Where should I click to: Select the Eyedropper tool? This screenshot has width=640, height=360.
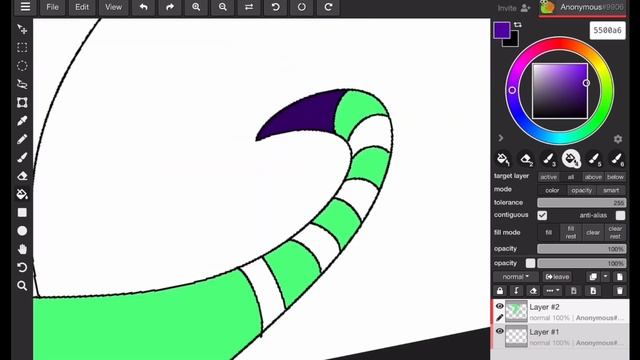point(22,121)
